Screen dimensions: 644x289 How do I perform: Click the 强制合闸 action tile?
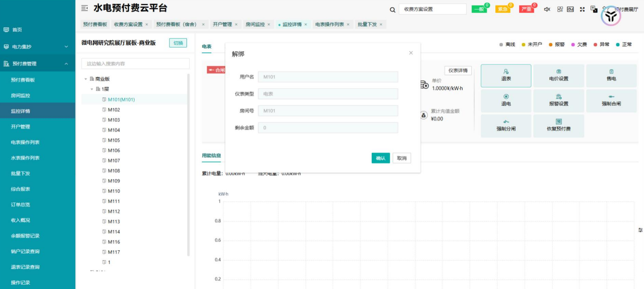coord(611,101)
